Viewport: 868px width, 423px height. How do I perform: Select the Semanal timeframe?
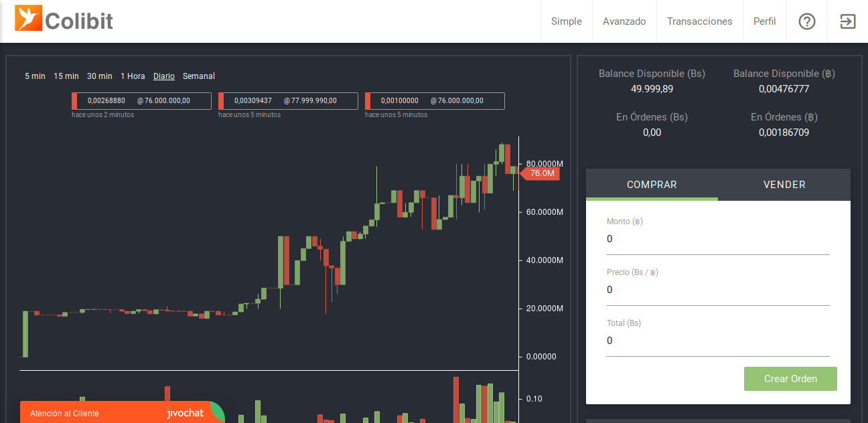click(198, 76)
